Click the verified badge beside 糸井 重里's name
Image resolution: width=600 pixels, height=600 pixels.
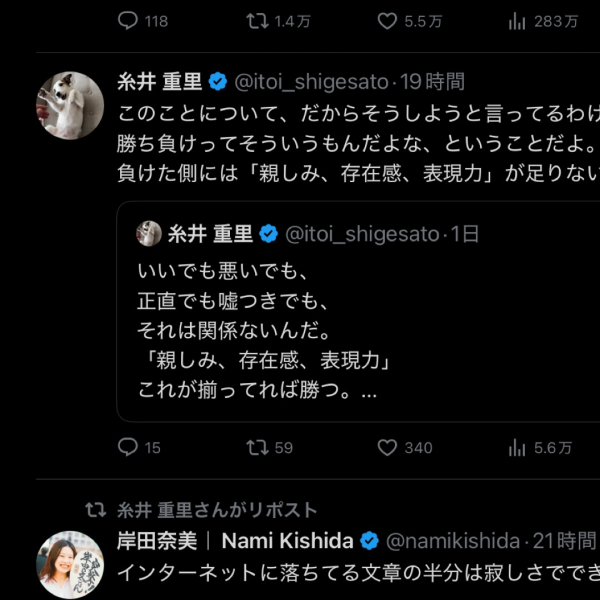coord(217,82)
